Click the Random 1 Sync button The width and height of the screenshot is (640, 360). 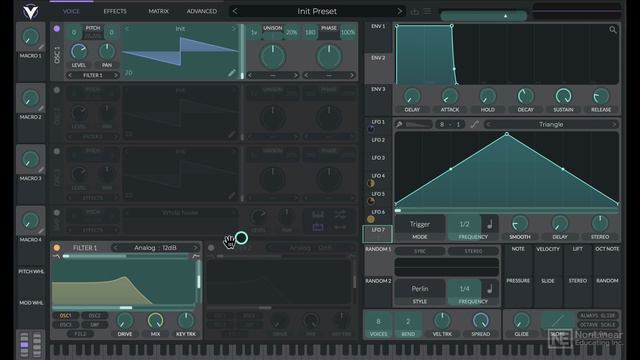click(x=420, y=251)
